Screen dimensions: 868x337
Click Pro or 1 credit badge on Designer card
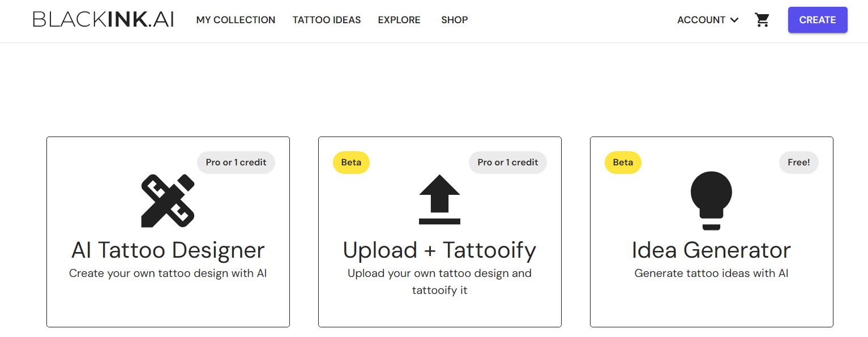[236, 163]
